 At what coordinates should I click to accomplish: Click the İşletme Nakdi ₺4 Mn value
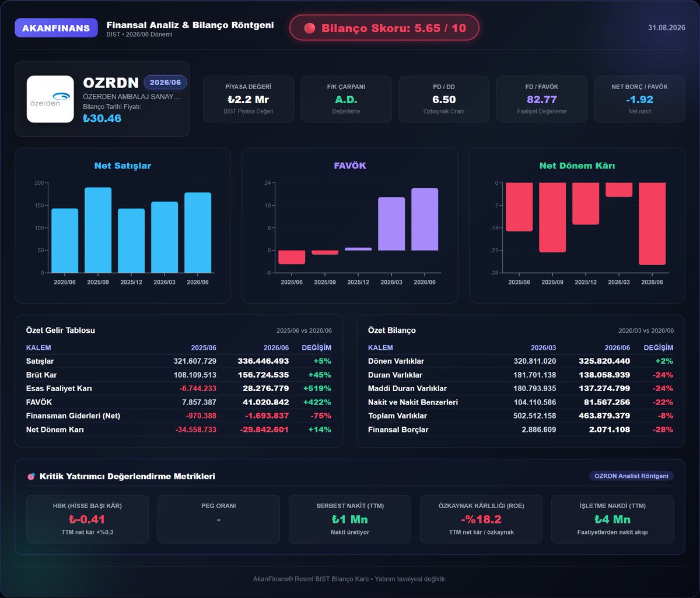pyautogui.click(x=612, y=519)
